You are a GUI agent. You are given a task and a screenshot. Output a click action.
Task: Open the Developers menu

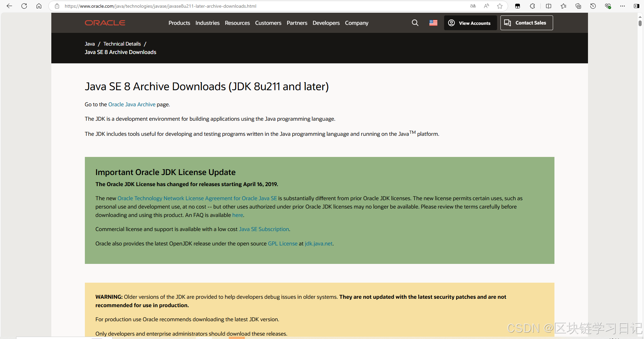click(326, 23)
